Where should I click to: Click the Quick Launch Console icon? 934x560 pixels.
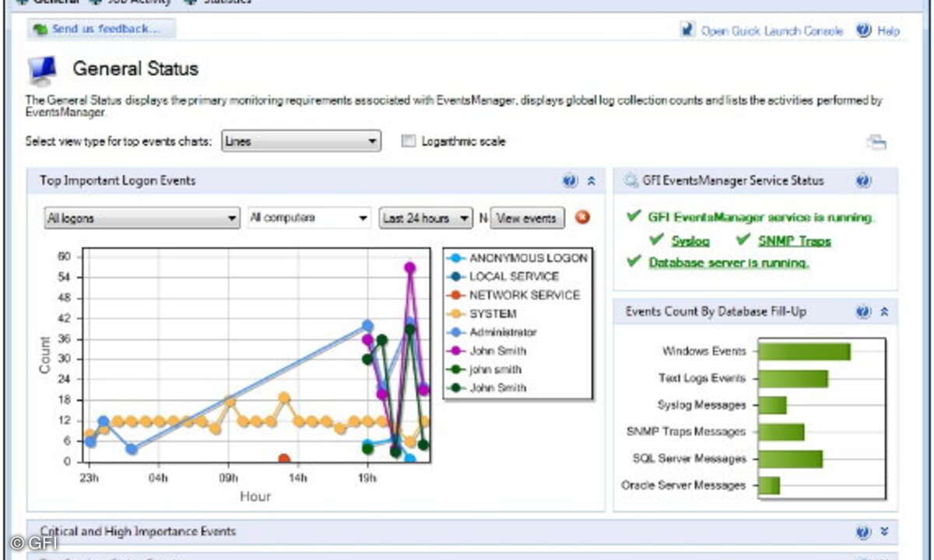coord(687,30)
